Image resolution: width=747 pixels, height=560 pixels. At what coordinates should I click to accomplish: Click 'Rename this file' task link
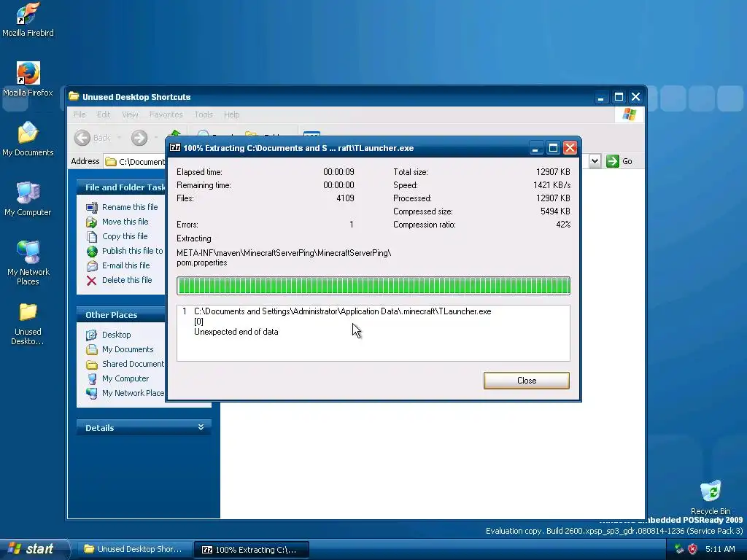tap(130, 207)
